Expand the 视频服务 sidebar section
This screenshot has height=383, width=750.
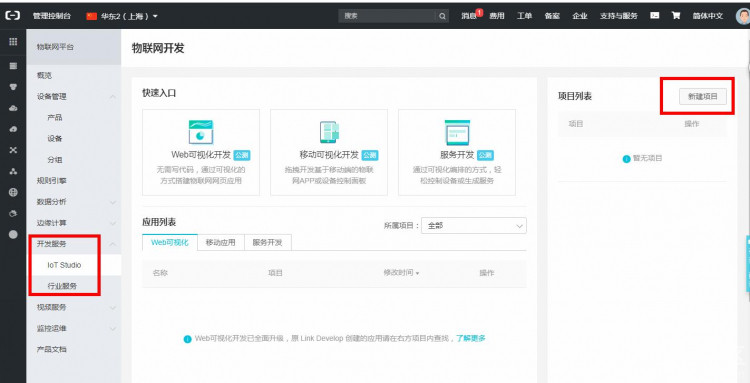[112, 307]
